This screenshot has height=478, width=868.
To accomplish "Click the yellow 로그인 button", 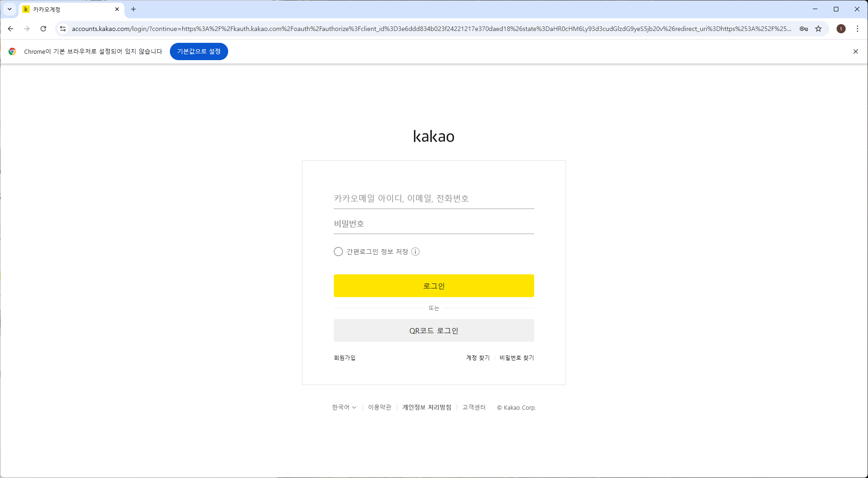I will tap(434, 286).
